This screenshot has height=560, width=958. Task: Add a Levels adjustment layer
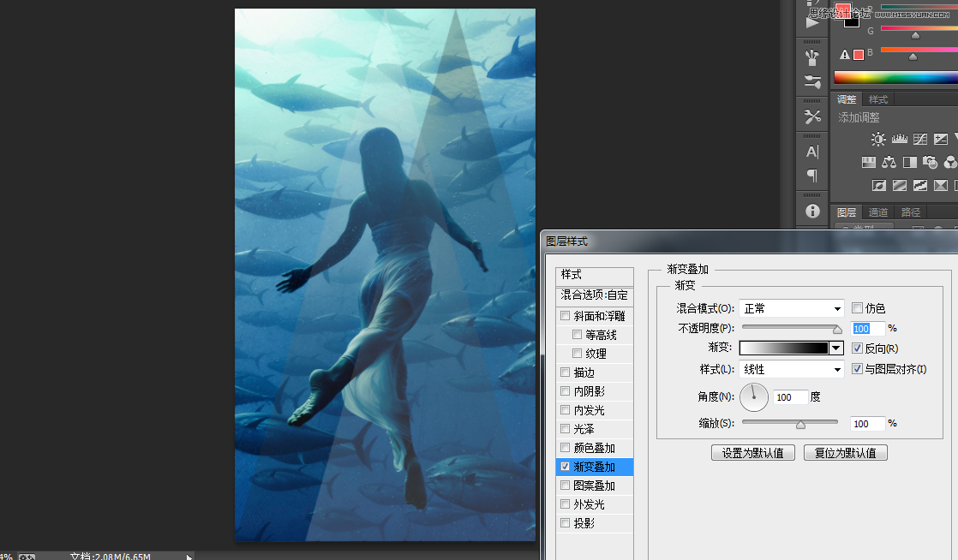pyautogui.click(x=900, y=139)
